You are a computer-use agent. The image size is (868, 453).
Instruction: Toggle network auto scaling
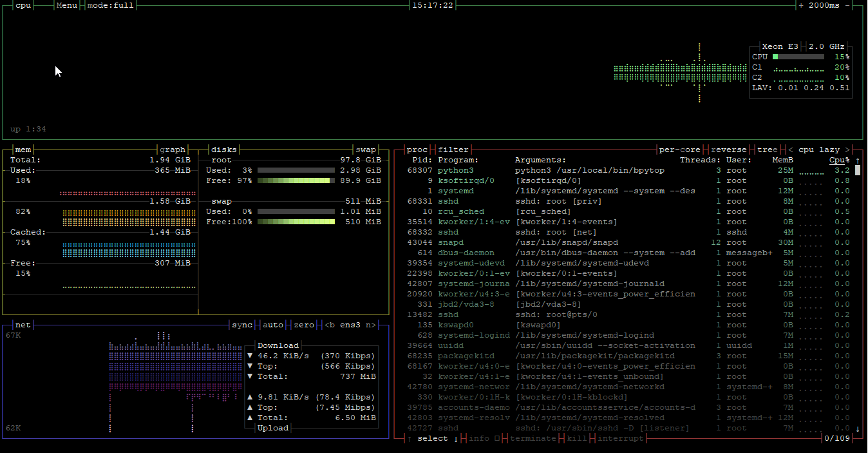point(273,325)
